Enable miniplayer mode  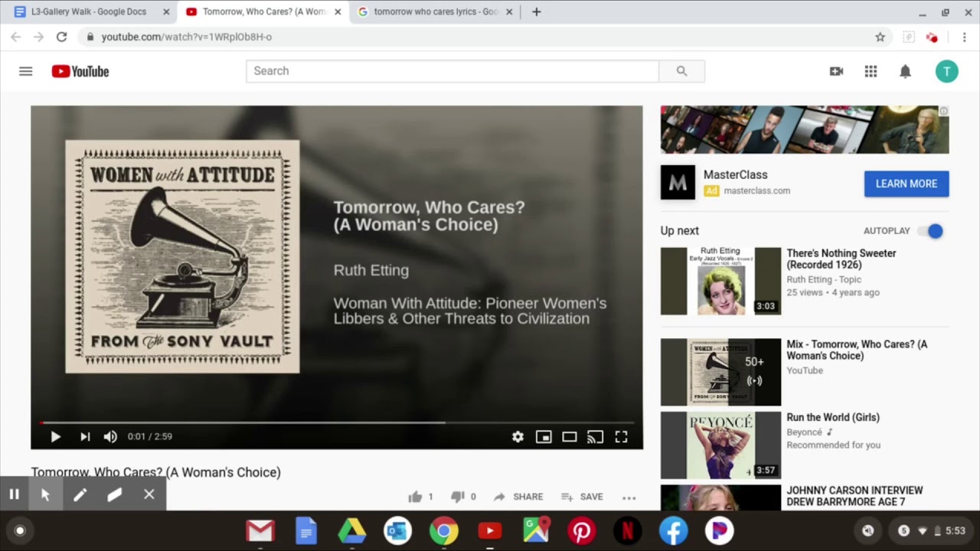(544, 436)
